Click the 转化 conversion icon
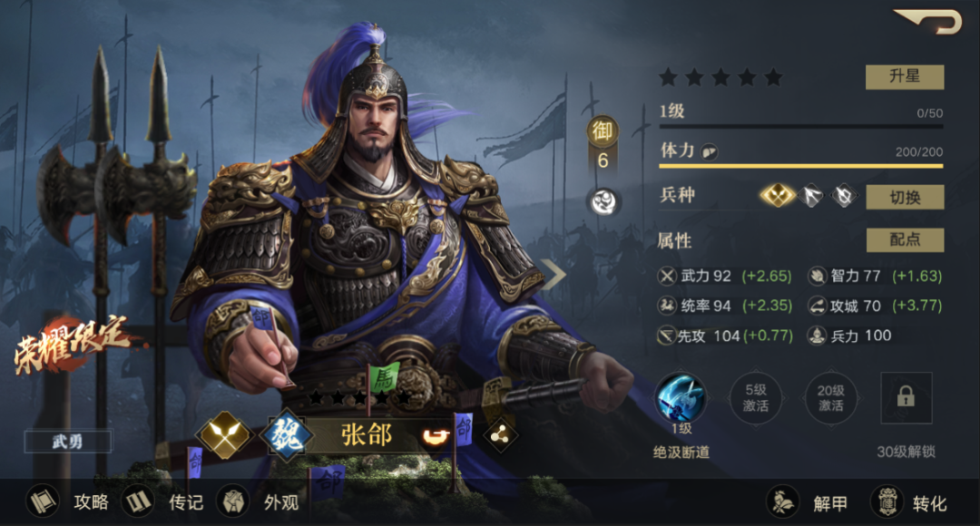The width and height of the screenshot is (980, 526). (887, 502)
